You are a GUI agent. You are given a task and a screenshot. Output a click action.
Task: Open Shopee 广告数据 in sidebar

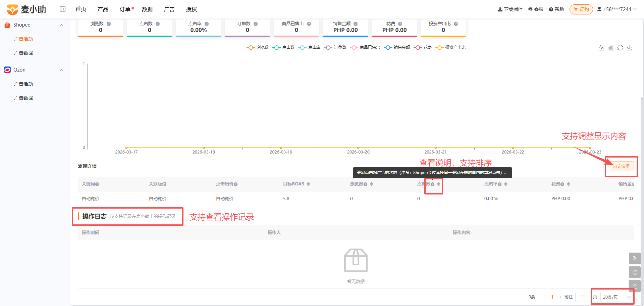pyautogui.click(x=23, y=53)
